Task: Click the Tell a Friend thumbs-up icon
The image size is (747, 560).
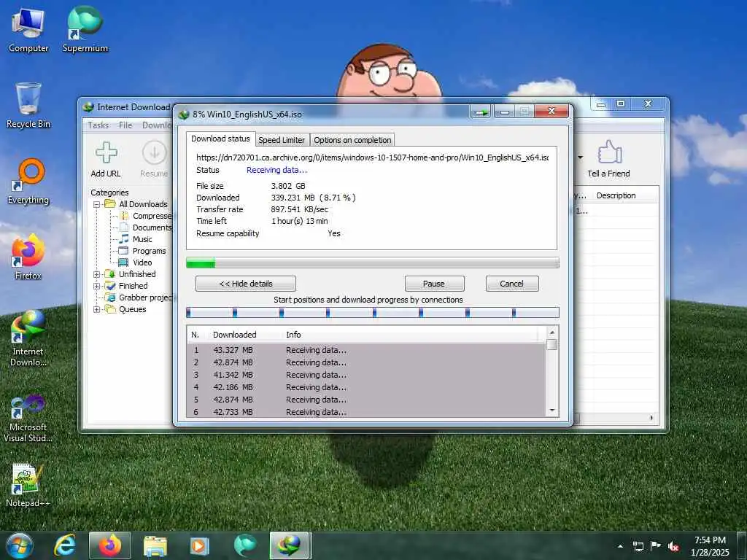Action: [609, 152]
